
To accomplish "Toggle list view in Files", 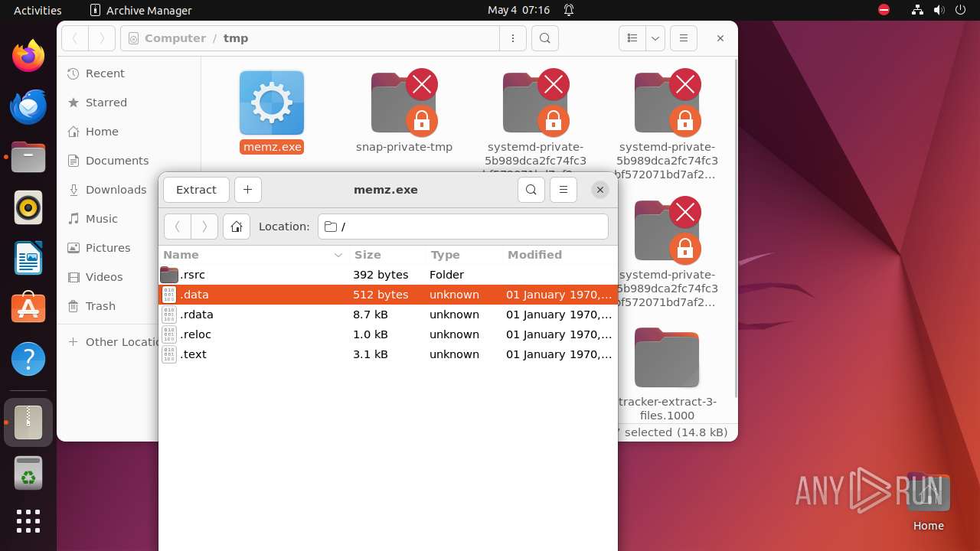I will point(632,38).
